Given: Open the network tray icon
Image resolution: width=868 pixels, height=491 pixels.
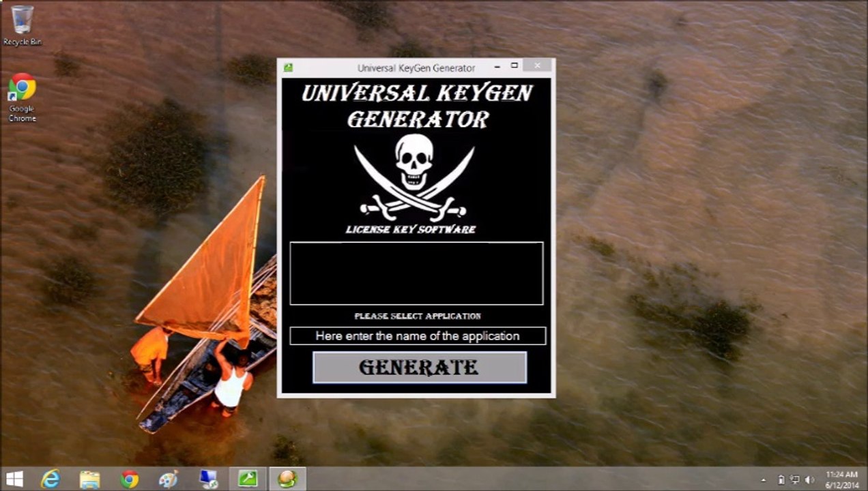Looking at the screenshot, I should [x=795, y=480].
